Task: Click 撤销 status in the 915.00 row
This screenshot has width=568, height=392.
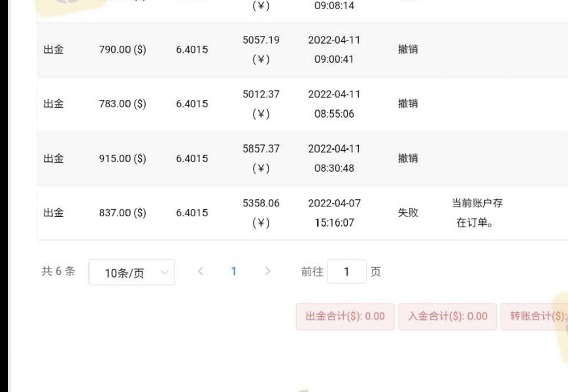Action: pos(408,159)
